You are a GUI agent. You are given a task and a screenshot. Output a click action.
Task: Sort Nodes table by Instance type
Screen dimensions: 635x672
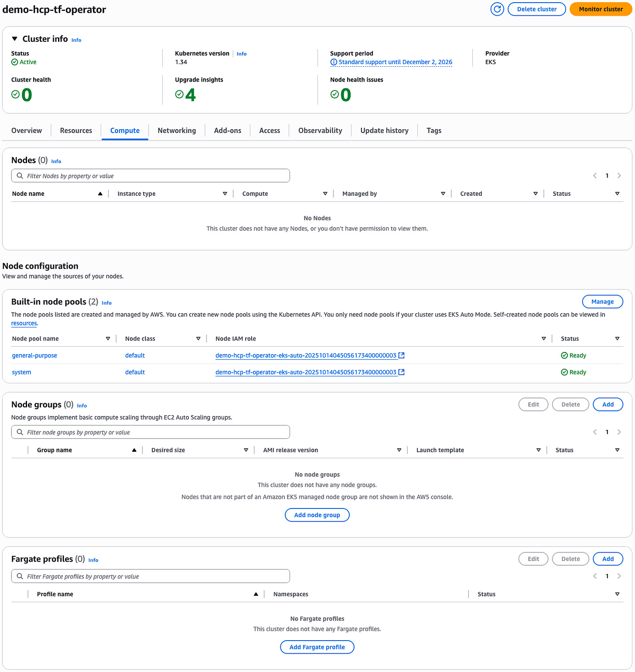(x=225, y=194)
